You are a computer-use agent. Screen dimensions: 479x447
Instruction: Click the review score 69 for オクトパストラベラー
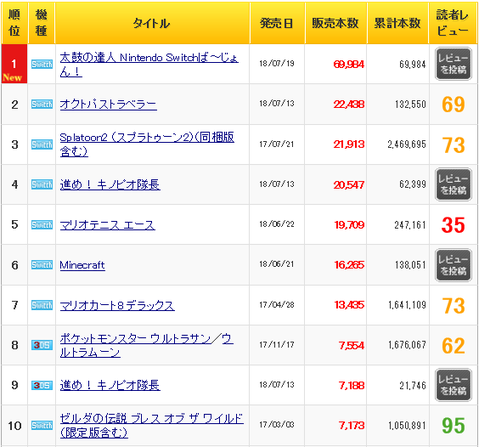coord(453,105)
